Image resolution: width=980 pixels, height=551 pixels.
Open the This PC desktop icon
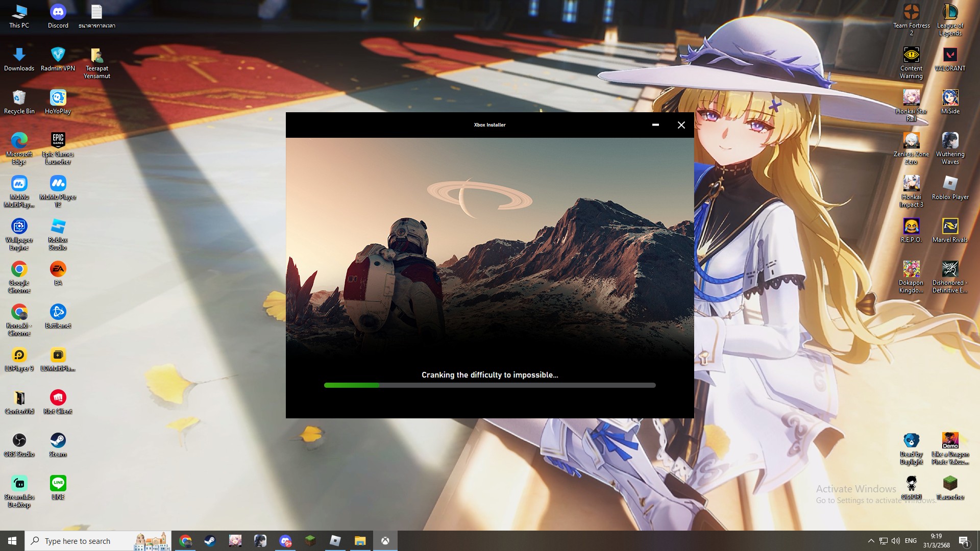point(19,16)
